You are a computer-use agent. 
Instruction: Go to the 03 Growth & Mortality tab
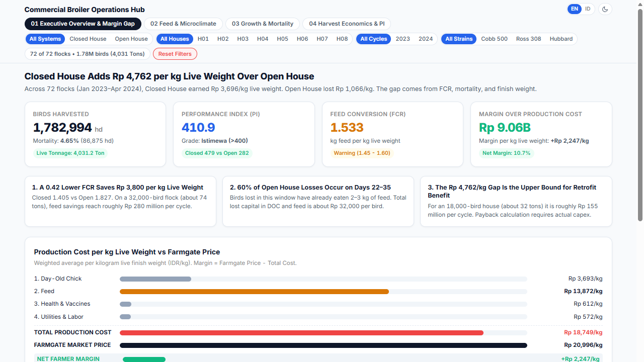263,24
